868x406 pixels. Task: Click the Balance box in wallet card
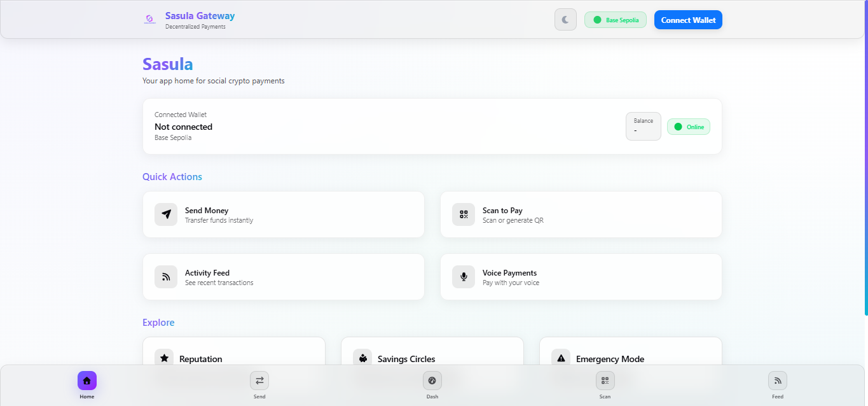[x=644, y=126]
